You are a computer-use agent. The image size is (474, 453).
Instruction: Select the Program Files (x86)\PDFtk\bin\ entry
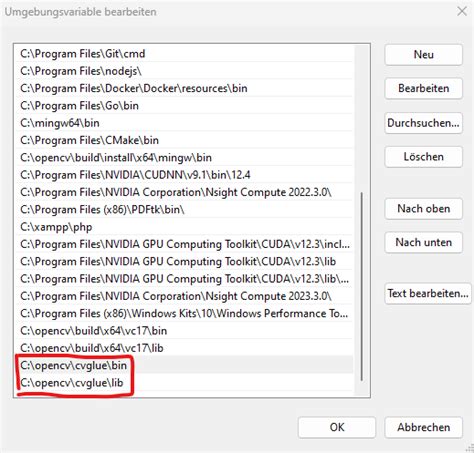[184, 210]
